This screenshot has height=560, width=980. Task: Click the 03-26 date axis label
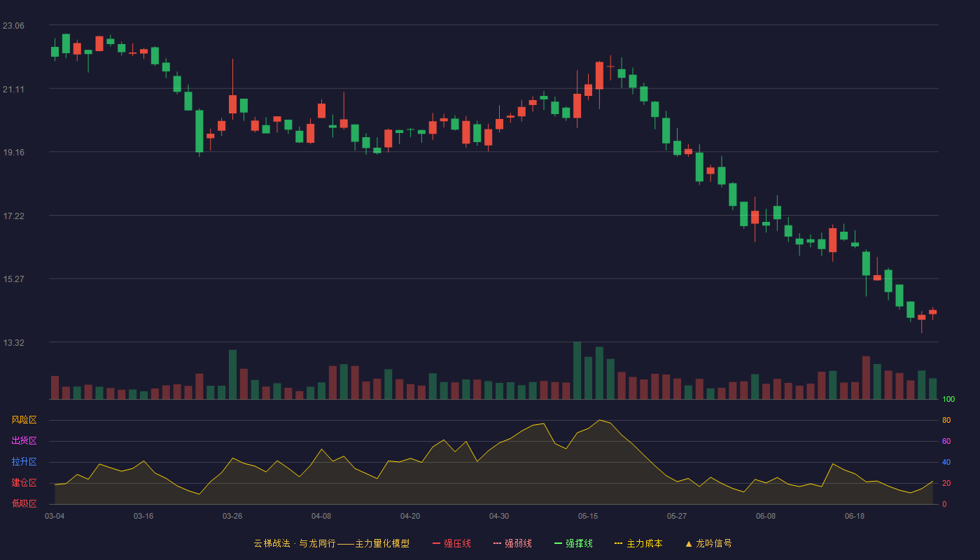pyautogui.click(x=232, y=516)
